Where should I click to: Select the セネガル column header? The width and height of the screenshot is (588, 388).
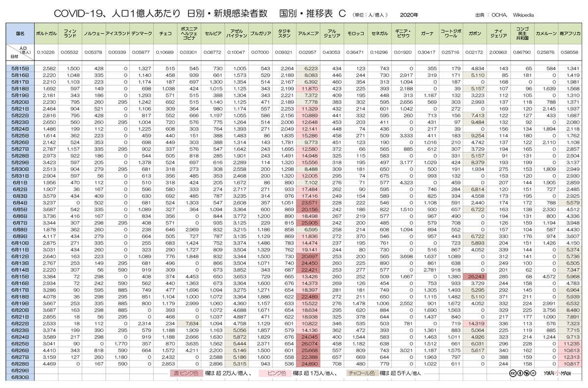[381, 33]
